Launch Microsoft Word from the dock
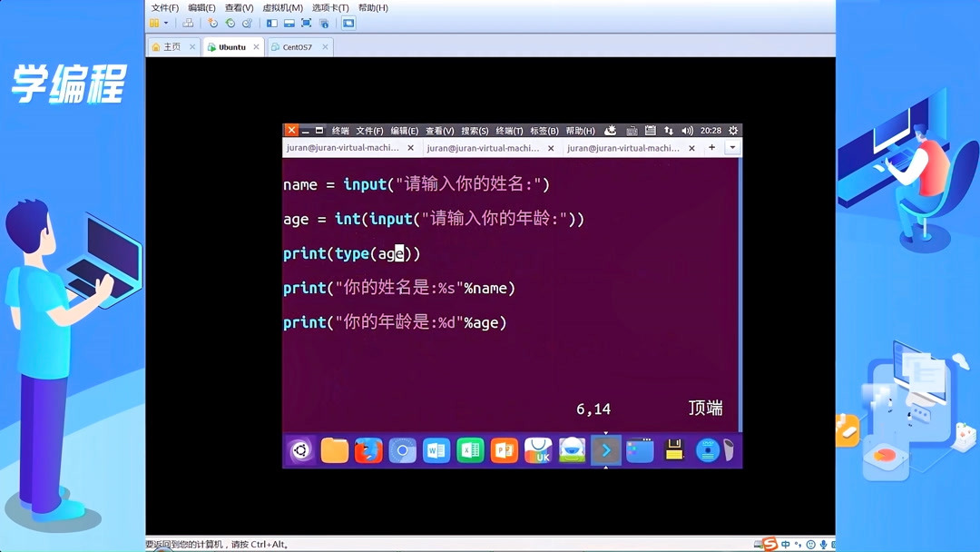This screenshot has height=552, width=980. [x=436, y=450]
